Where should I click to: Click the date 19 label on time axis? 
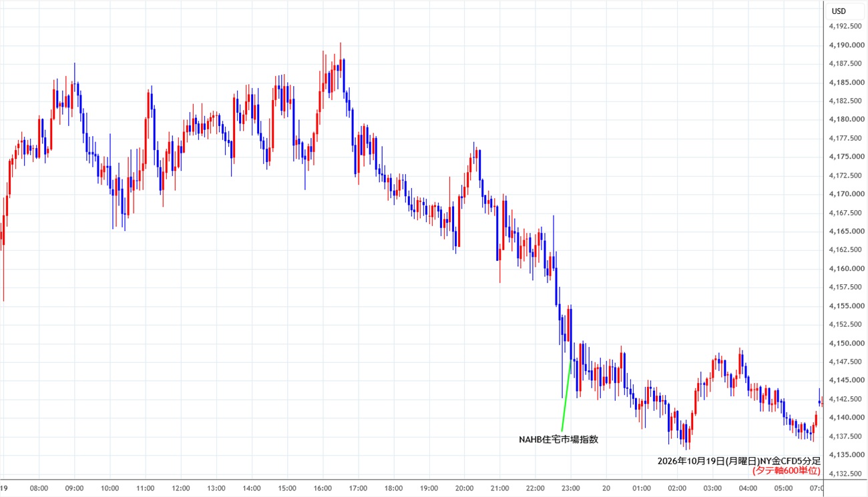coord(4,488)
